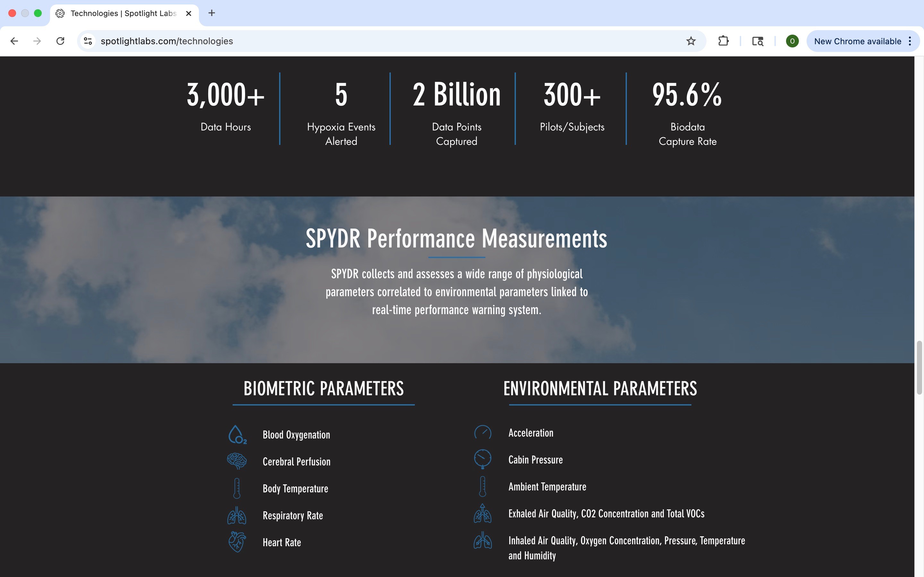The image size is (924, 577).
Task: Select the Technologies | Spotlight Labs tab
Action: point(123,13)
